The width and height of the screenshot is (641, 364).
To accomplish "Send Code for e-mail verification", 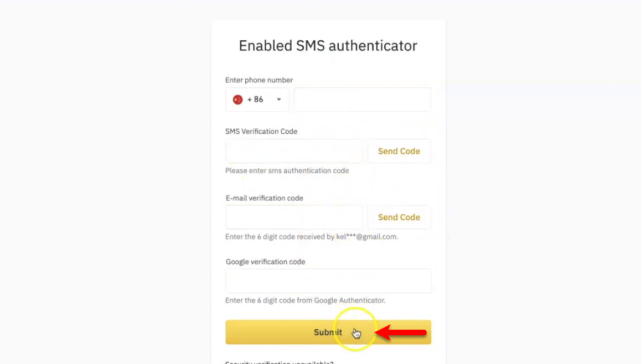I will pyautogui.click(x=399, y=217).
